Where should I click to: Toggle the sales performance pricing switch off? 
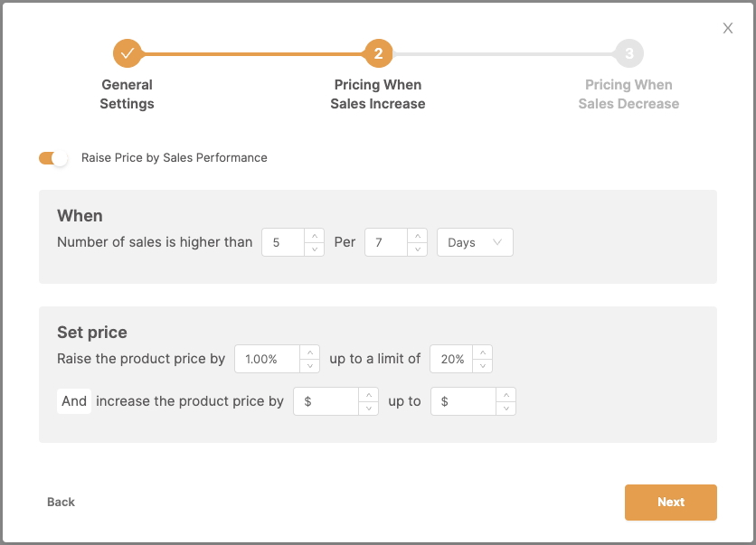click(53, 157)
